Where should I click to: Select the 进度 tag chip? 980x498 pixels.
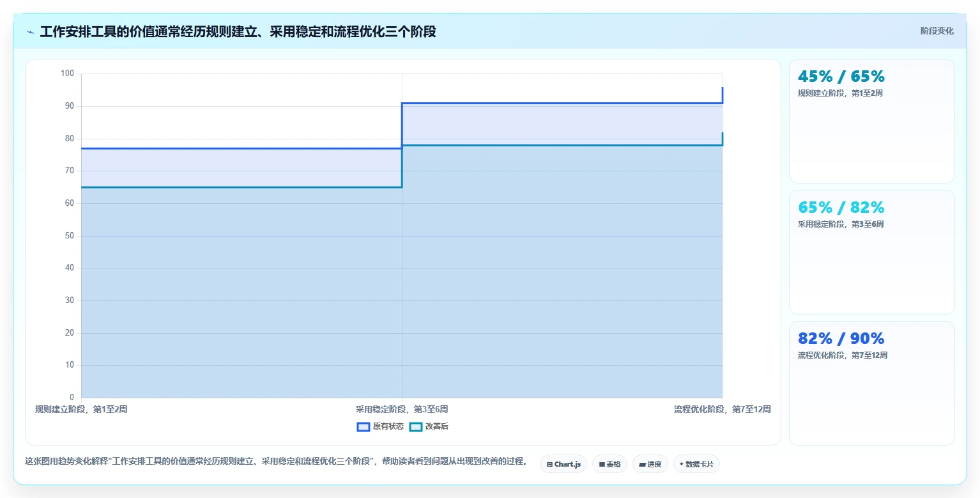tap(650, 464)
